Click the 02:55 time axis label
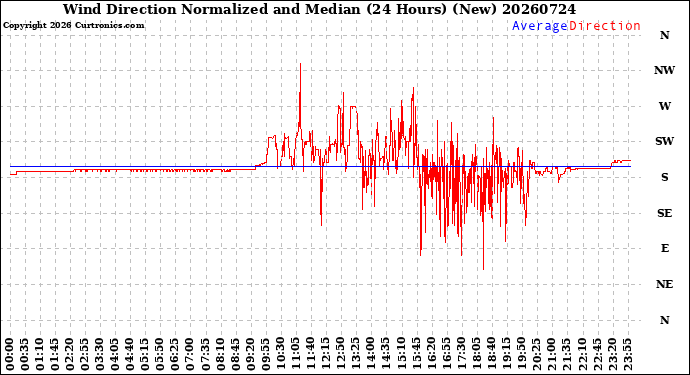The height and width of the screenshot is (375, 690). pos(85,354)
